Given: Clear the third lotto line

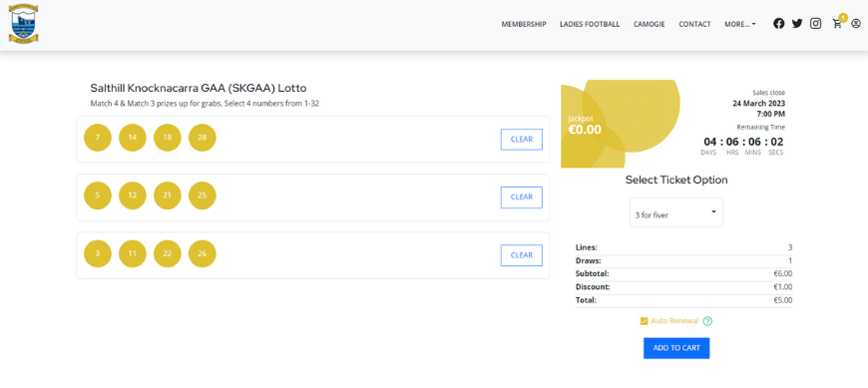Looking at the screenshot, I should tap(522, 255).
